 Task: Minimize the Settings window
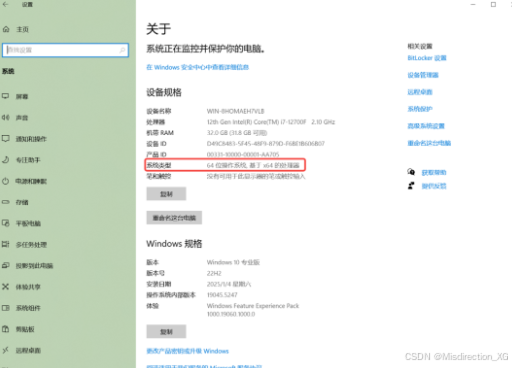coord(473,4)
